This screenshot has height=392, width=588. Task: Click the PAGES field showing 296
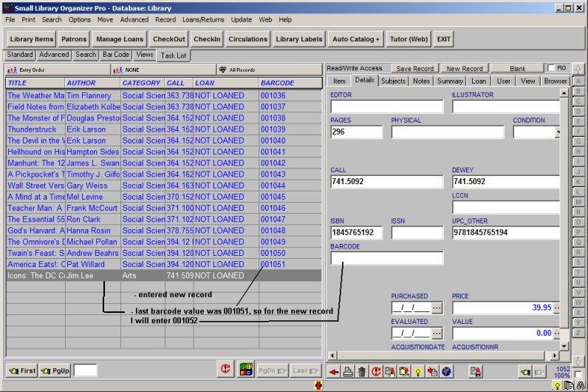tap(356, 132)
